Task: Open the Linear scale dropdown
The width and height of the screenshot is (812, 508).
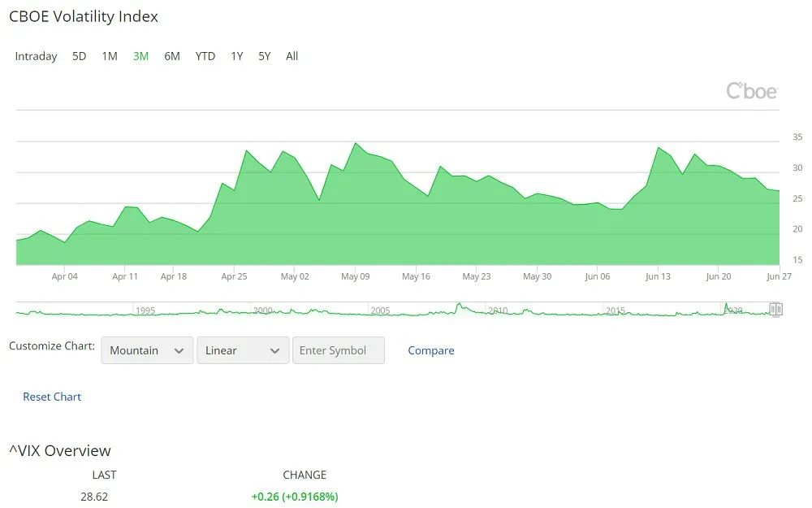Action: click(243, 350)
